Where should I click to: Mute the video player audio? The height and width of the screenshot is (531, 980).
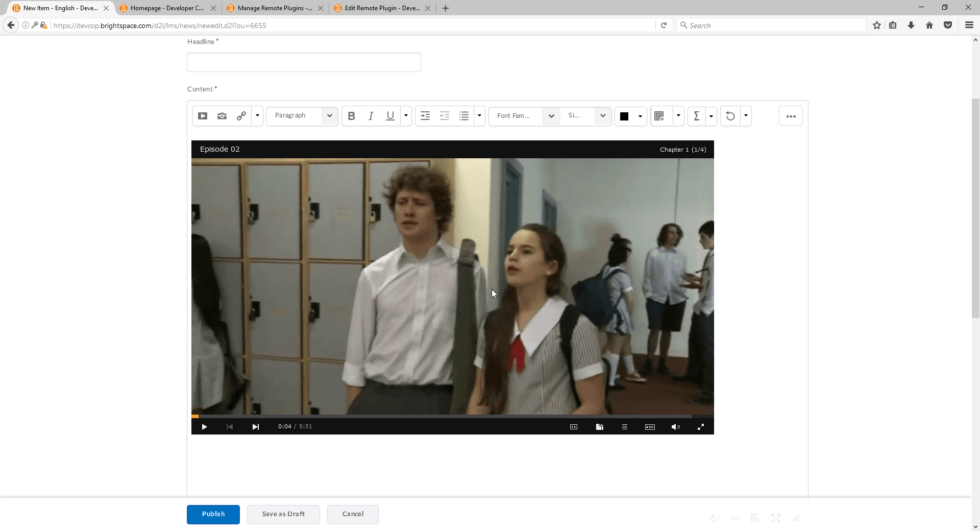coord(675,427)
